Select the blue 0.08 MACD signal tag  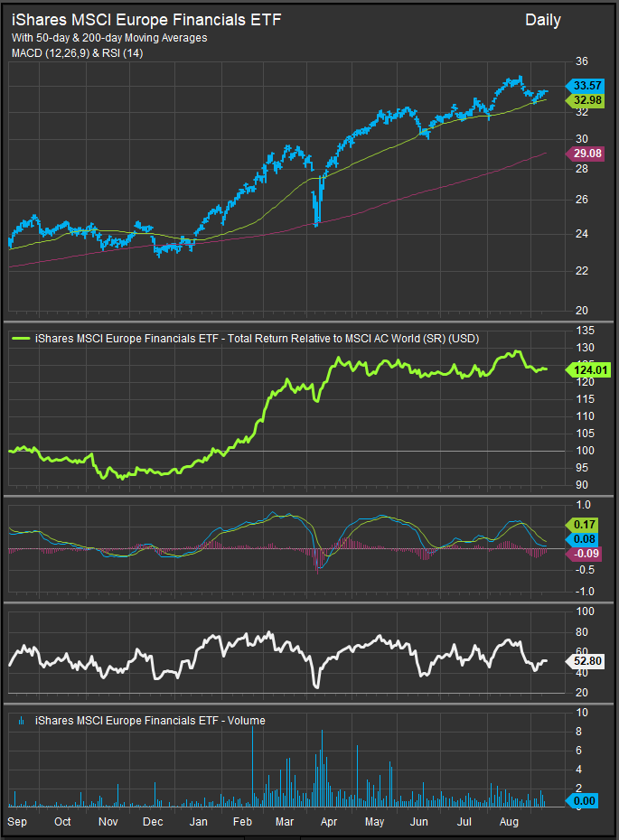pos(581,538)
